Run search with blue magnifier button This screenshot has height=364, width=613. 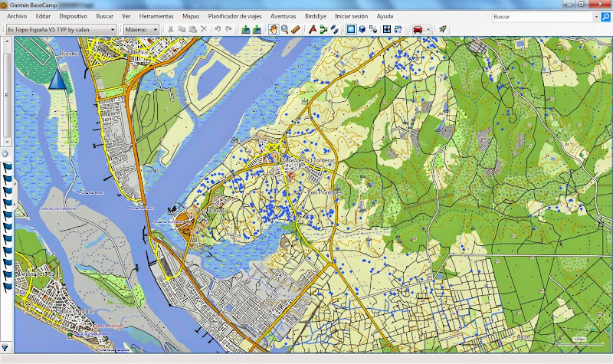coord(605,17)
